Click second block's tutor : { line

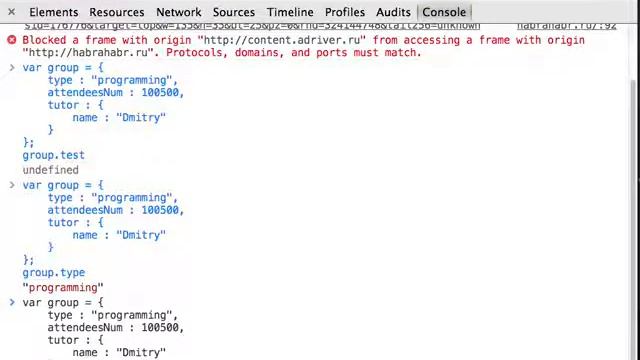coord(76,222)
